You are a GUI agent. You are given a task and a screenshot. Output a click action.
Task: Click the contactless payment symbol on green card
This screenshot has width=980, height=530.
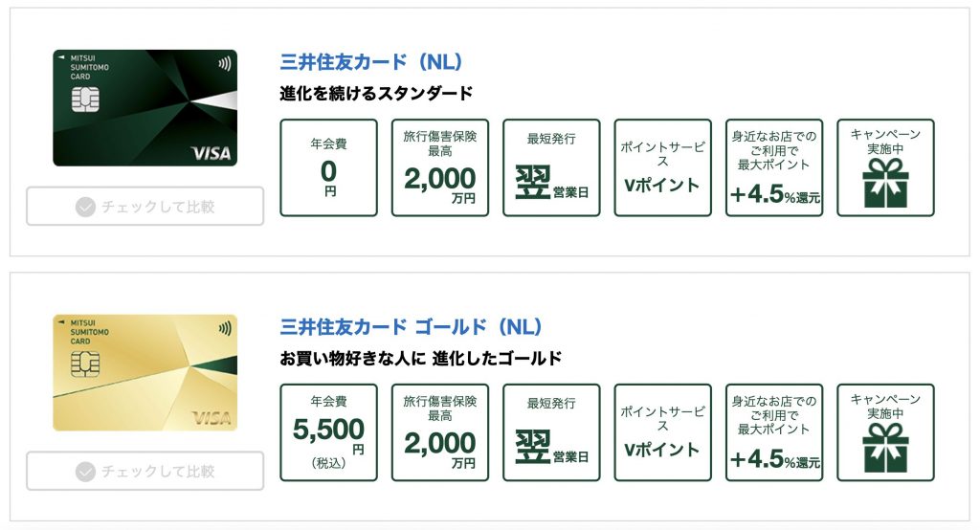point(225,64)
